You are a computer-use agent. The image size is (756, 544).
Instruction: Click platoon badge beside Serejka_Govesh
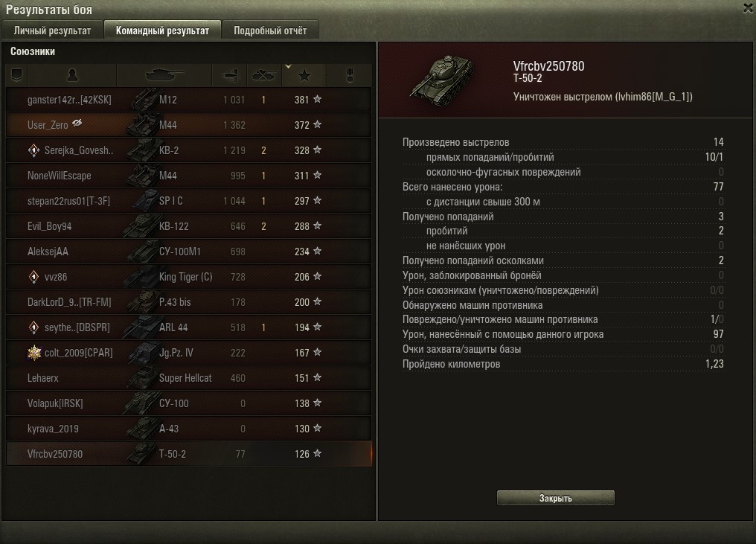[x=33, y=150]
